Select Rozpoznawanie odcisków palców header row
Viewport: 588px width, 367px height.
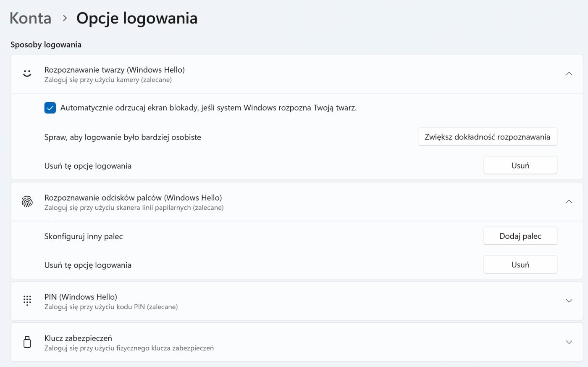pyautogui.click(x=297, y=202)
